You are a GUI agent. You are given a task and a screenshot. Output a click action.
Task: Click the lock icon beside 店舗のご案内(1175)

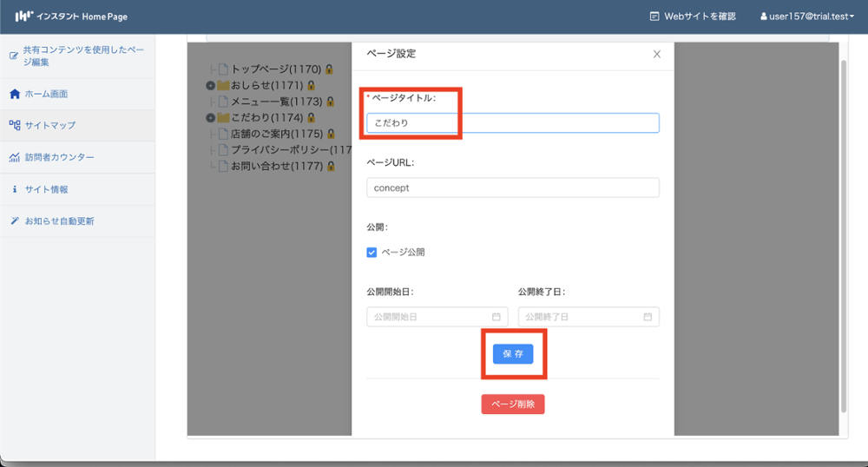tap(330, 134)
